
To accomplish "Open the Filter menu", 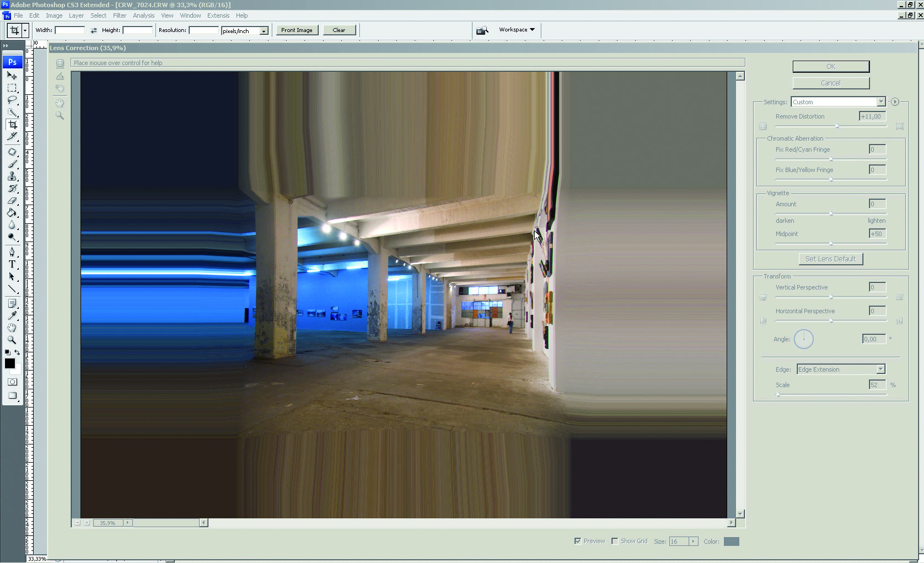I will [120, 15].
